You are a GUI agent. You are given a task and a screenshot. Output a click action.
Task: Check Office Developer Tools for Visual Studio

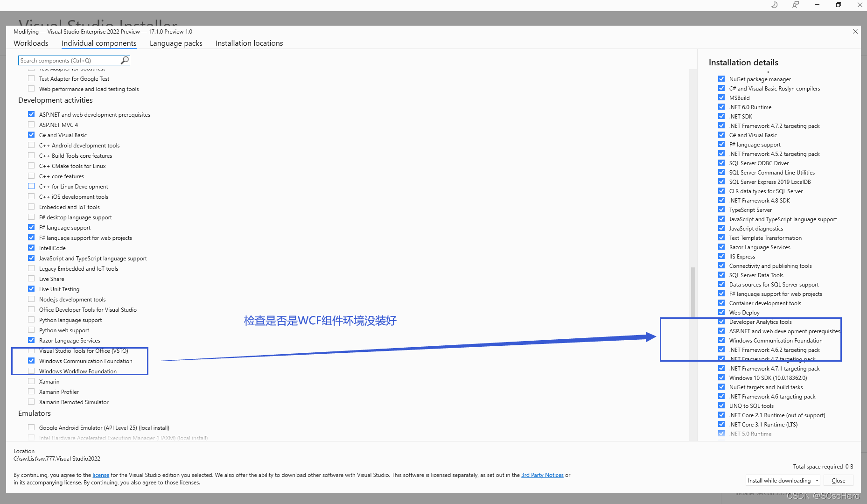tap(31, 309)
